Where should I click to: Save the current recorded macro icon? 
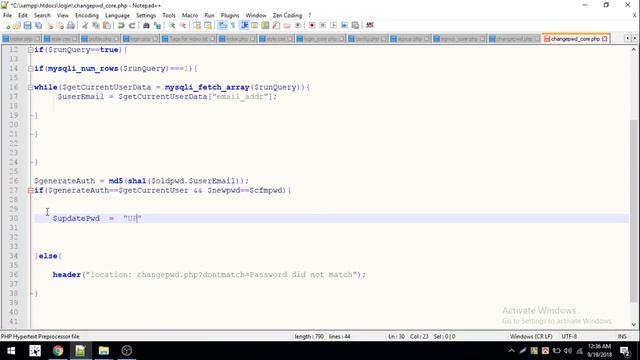[356, 25]
